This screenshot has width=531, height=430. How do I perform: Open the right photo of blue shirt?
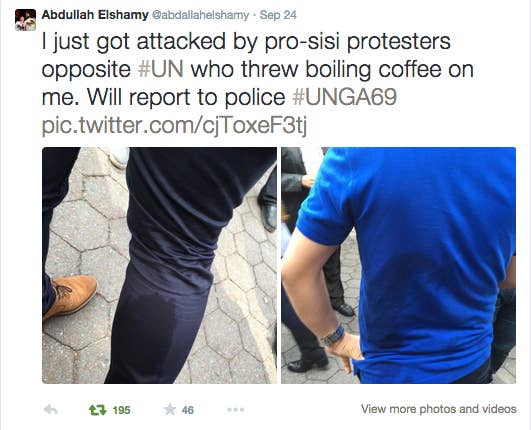coord(399,265)
